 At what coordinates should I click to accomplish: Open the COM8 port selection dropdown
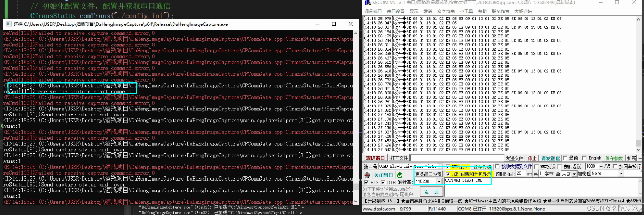pyautogui.click(x=440, y=166)
